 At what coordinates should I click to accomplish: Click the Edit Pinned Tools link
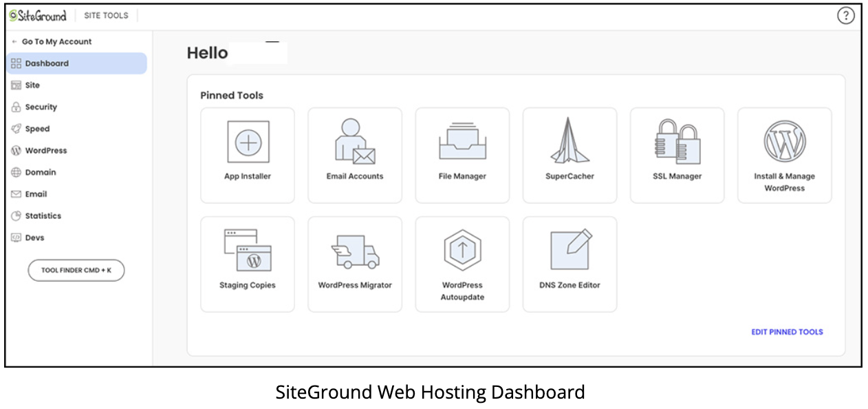pyautogui.click(x=787, y=332)
